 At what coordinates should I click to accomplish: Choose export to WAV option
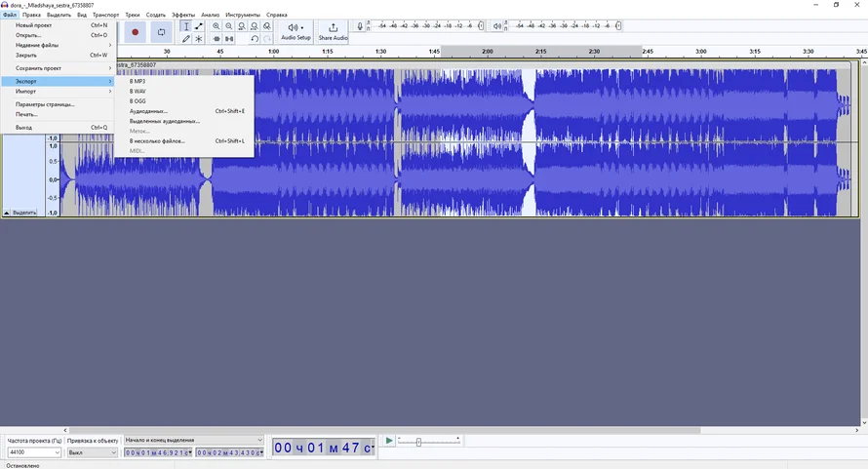point(138,91)
